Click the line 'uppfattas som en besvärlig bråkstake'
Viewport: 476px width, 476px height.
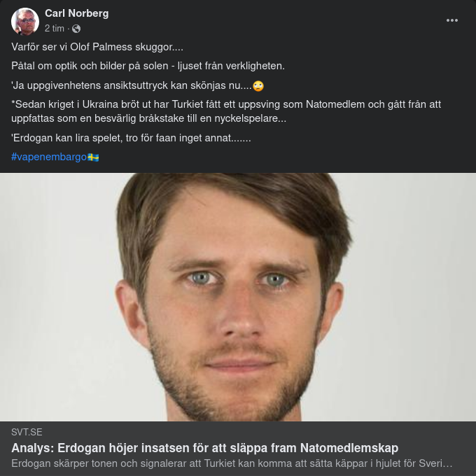pyautogui.click(x=148, y=118)
